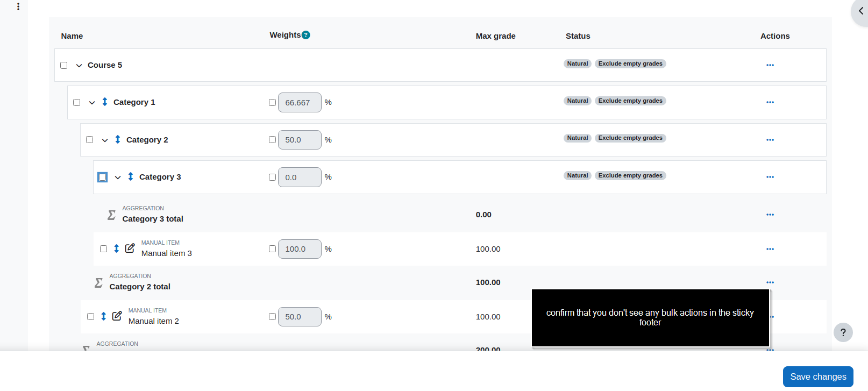Open the three-dot menu at top left
This screenshot has height=391, width=868.
coord(18,6)
